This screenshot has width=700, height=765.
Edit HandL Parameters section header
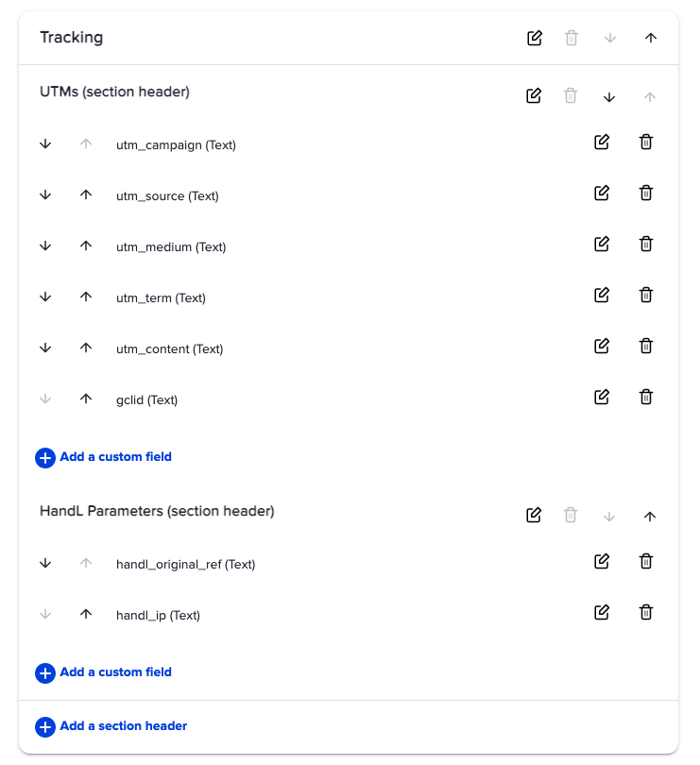click(534, 516)
